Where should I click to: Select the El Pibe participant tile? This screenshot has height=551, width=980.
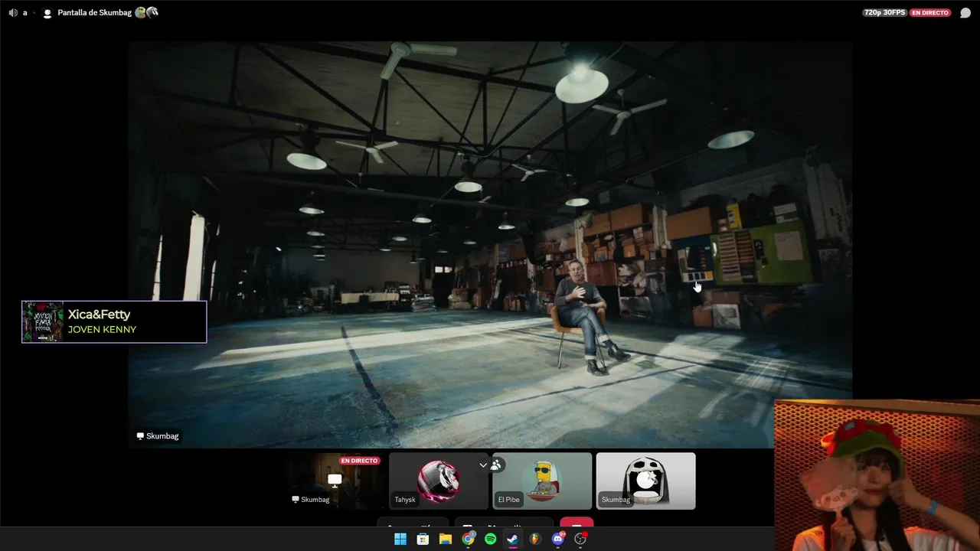pyautogui.click(x=542, y=481)
